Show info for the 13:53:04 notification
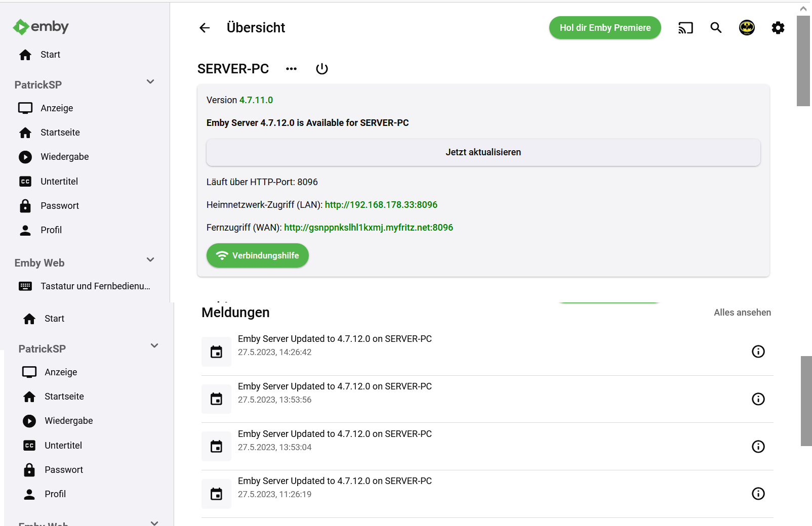Viewport: 812px width, 526px height. coord(758,447)
